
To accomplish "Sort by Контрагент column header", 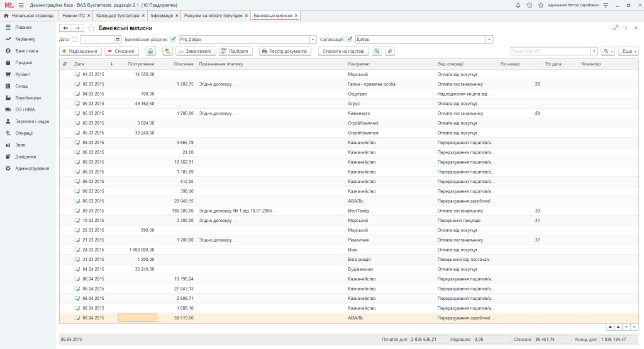I will click(x=390, y=64).
